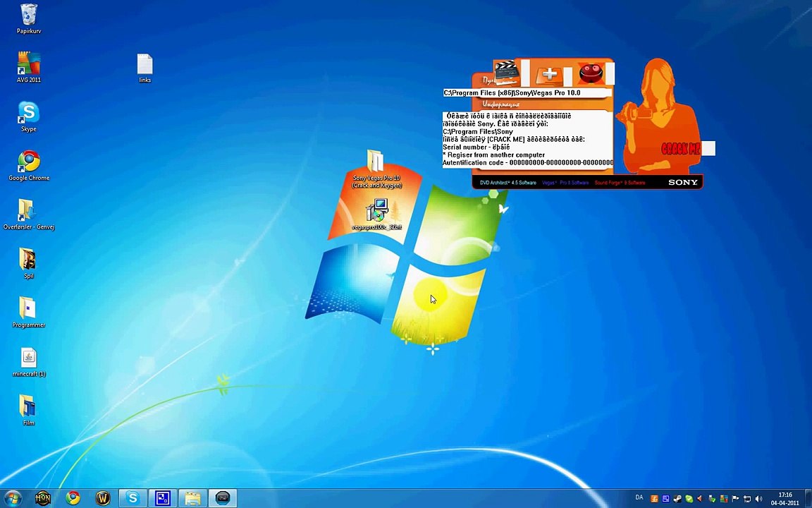Click the 'Regiser from another computer' line
This screenshot has width=812, height=508.
coord(494,155)
